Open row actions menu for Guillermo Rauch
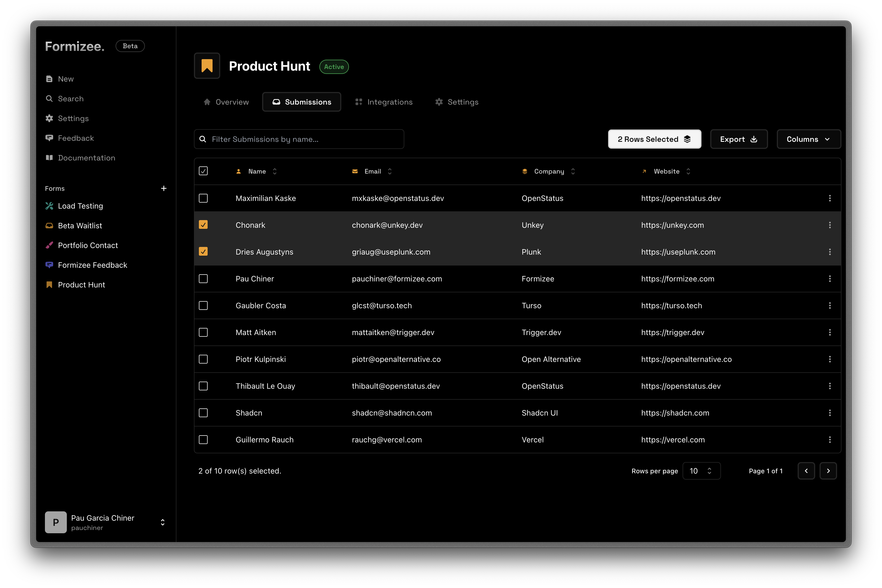The image size is (882, 588). click(829, 440)
